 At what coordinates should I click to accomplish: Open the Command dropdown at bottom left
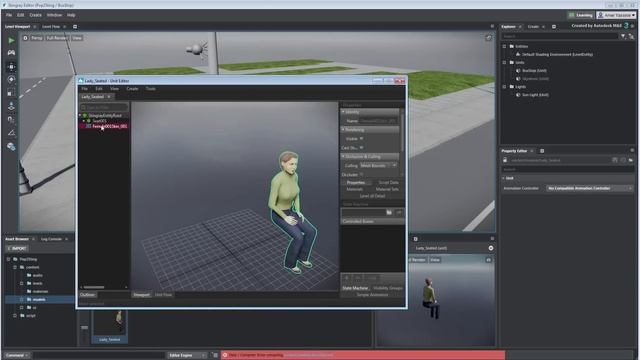point(17,355)
